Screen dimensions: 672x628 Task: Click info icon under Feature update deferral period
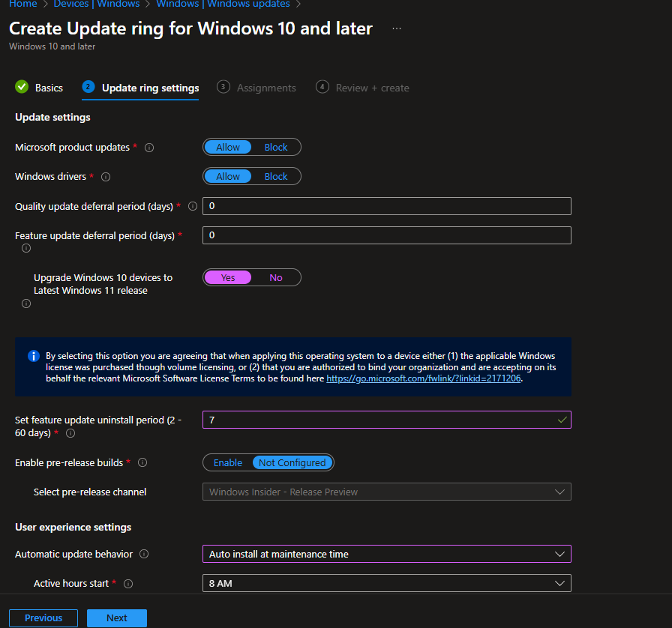pos(26,248)
